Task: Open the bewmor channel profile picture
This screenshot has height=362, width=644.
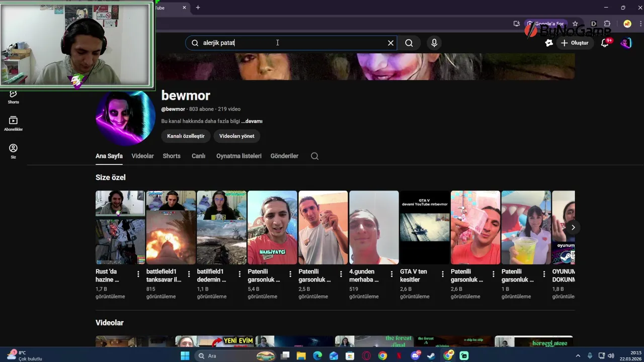Action: coord(125,117)
